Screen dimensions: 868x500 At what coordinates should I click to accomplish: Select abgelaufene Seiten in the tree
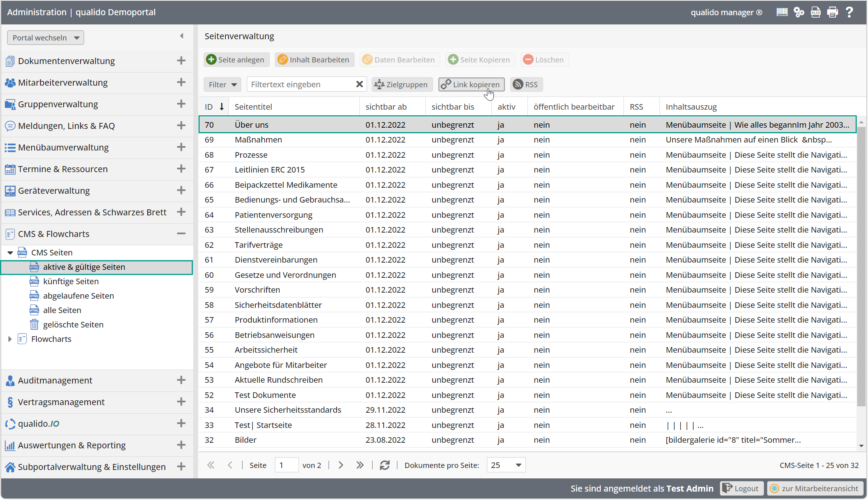[78, 296]
